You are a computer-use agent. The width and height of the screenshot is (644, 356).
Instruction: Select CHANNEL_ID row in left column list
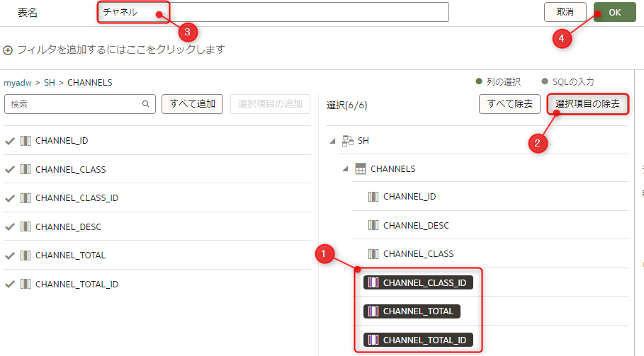[x=157, y=141]
